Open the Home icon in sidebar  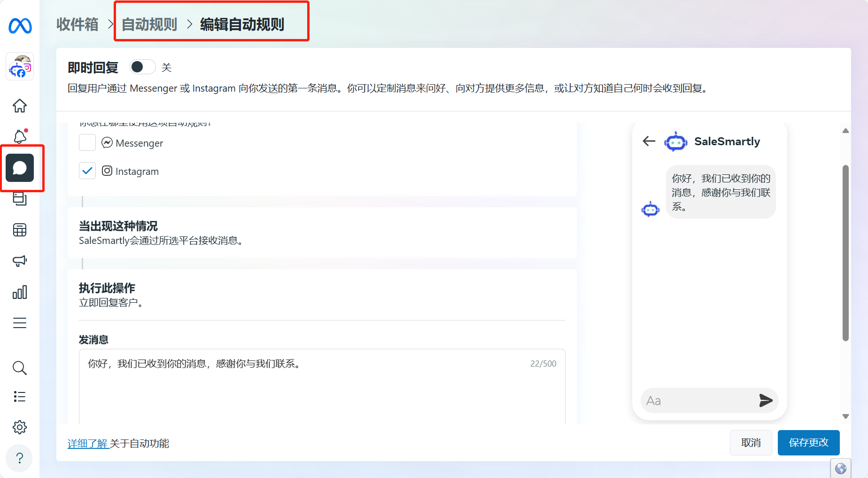coord(19,106)
